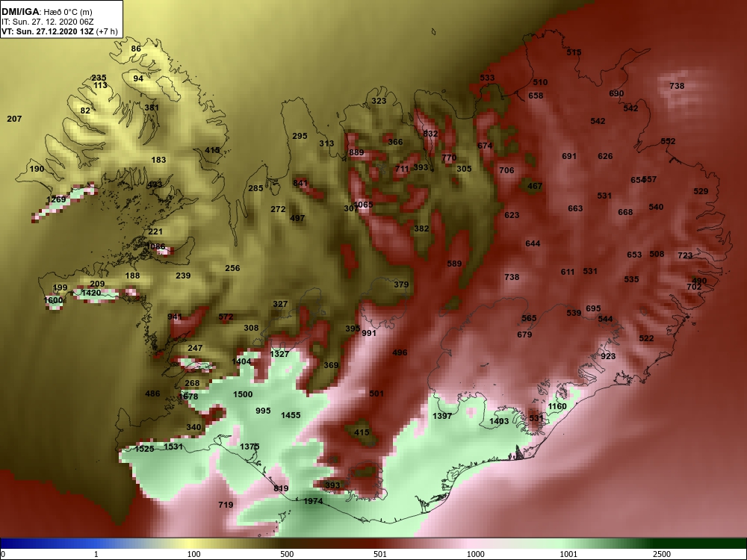This screenshot has width=747, height=560.
Task: Click the 381 value on the map
Action: (x=152, y=108)
